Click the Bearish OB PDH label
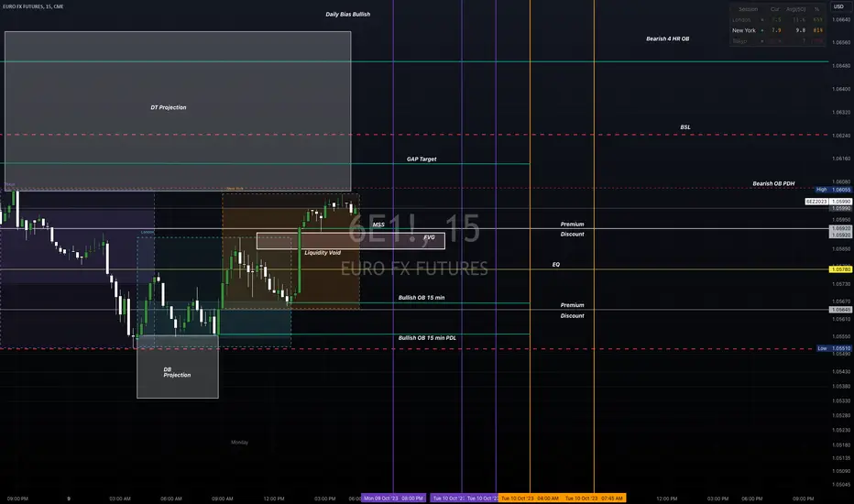This screenshot has height=504, width=854. point(773,183)
